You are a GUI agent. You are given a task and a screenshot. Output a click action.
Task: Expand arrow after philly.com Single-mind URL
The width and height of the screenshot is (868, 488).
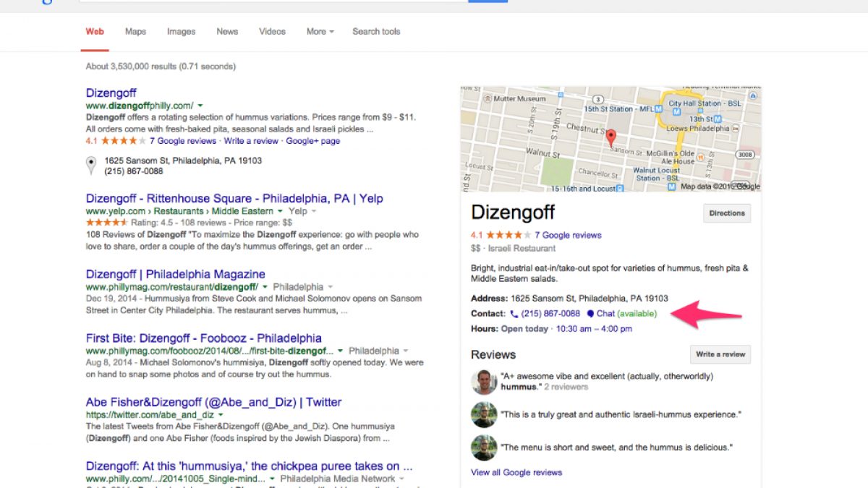(x=273, y=479)
